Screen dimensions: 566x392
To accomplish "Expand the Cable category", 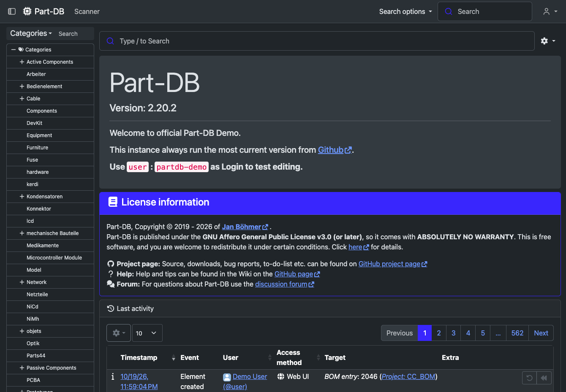I will click(22, 98).
